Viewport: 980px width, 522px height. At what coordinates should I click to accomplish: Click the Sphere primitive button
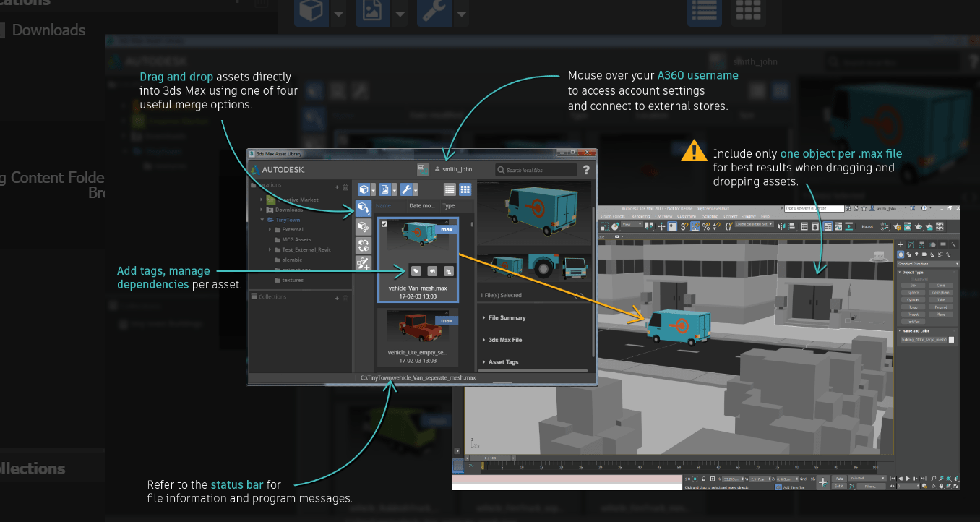pos(913,292)
